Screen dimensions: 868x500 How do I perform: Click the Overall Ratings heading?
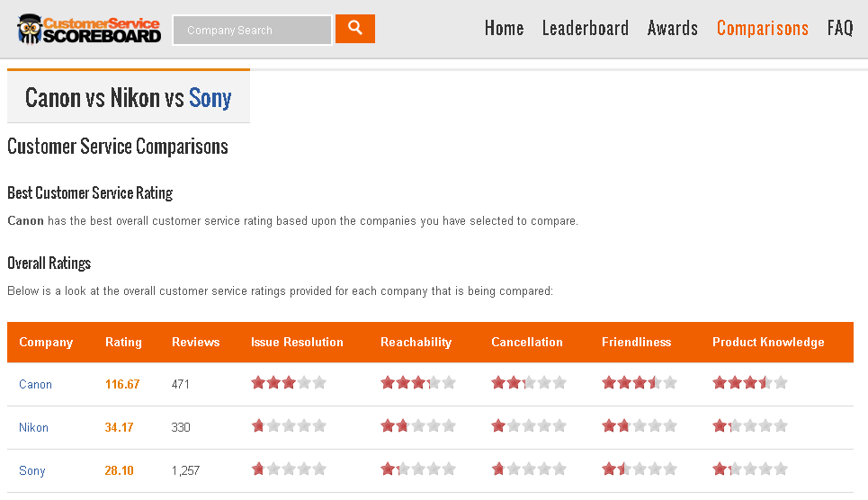pos(49,263)
